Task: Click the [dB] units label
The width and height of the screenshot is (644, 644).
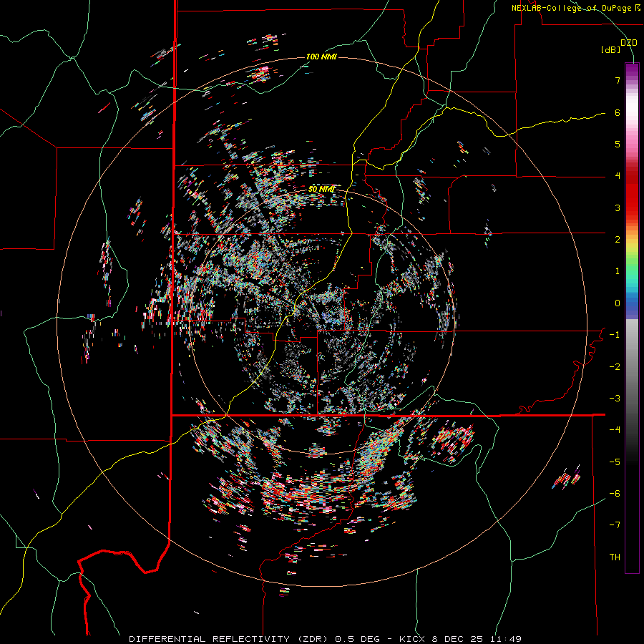Action: [x=611, y=50]
